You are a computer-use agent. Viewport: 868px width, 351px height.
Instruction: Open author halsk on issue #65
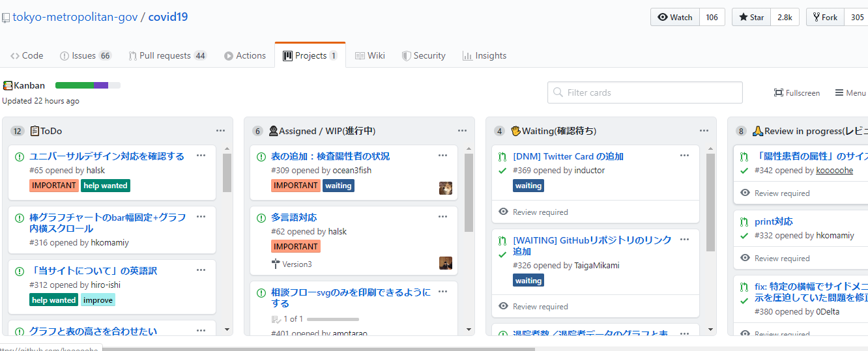(96, 171)
